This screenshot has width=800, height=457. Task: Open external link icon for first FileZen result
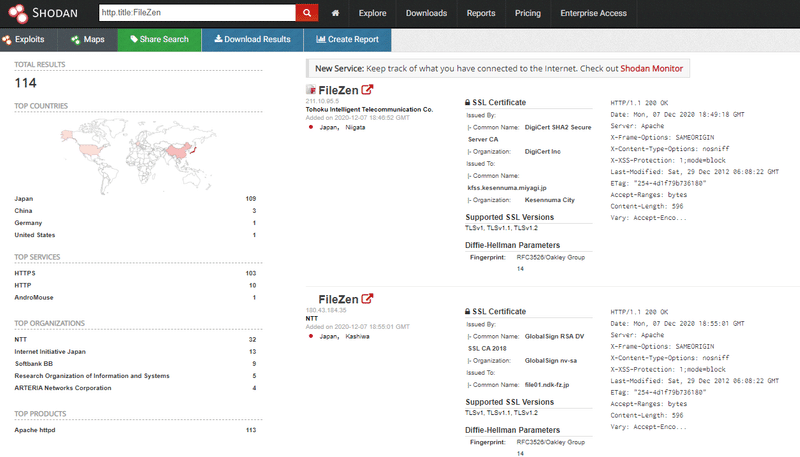click(367, 90)
